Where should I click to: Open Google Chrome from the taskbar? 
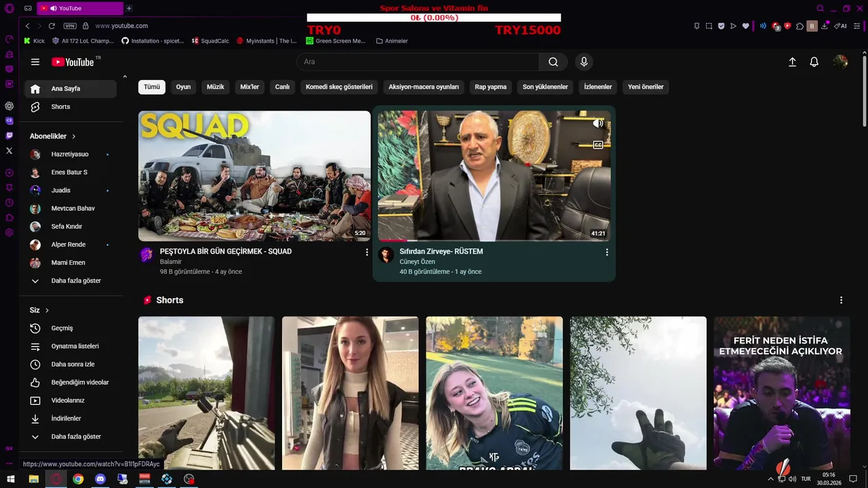point(78,479)
